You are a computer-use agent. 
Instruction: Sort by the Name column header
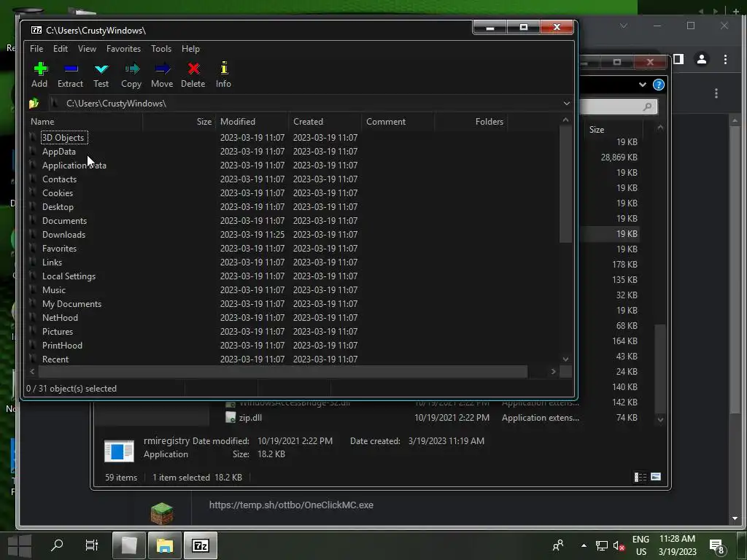[85, 122]
